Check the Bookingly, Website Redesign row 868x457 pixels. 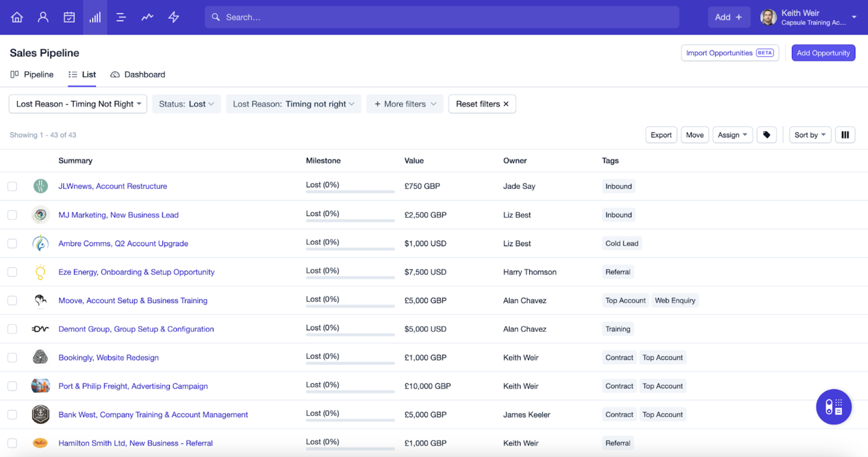point(12,357)
